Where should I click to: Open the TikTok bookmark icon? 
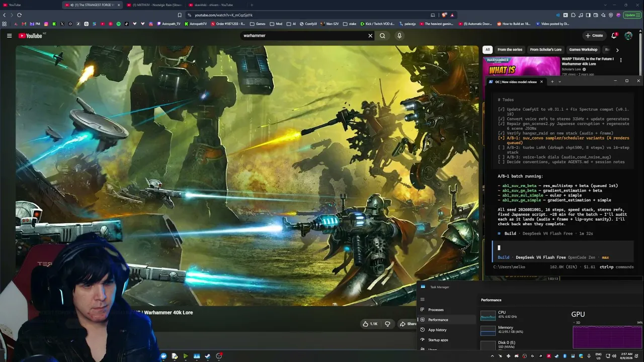point(127,24)
